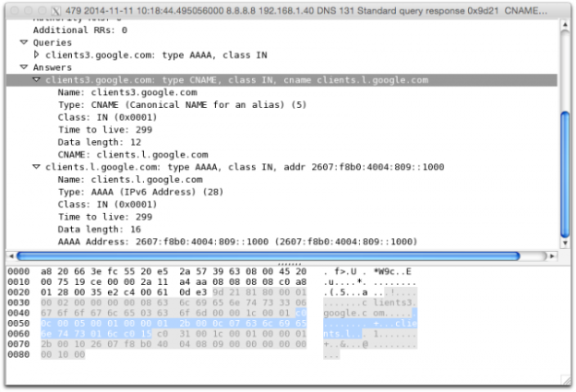576x392 pixels.
Task: Collapse the Answers section
Action: (24, 67)
